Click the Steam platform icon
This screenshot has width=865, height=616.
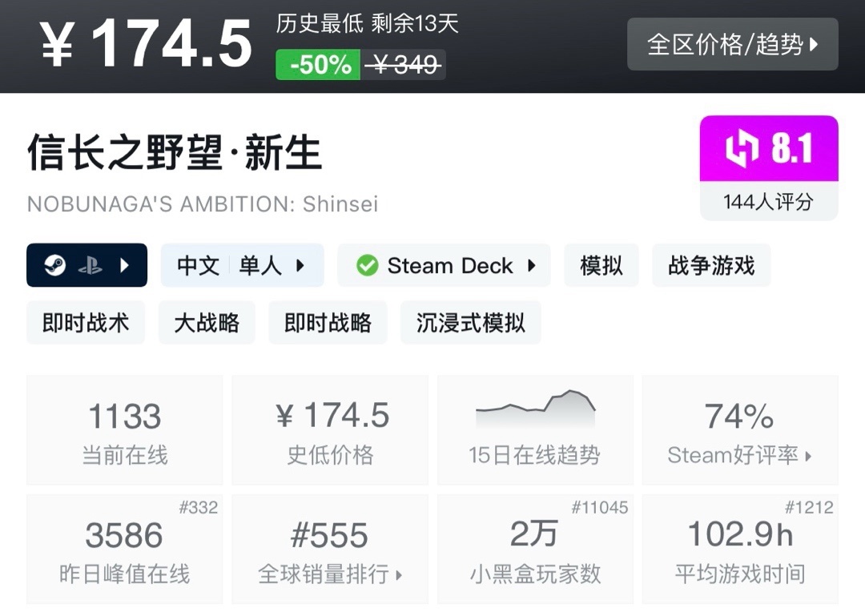(x=55, y=265)
